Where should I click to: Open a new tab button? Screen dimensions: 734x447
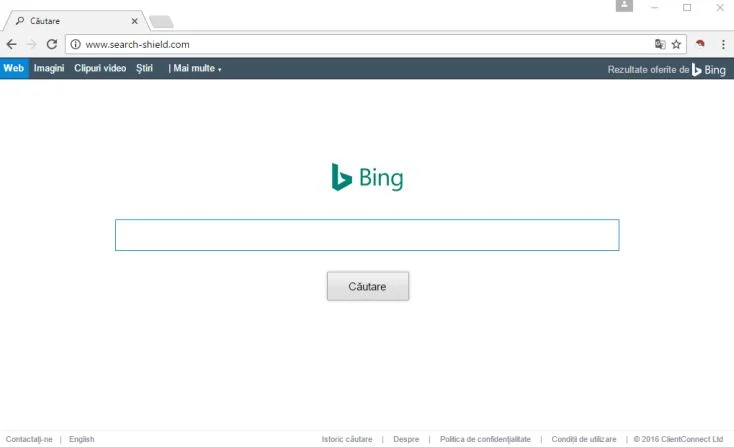pyautogui.click(x=161, y=22)
